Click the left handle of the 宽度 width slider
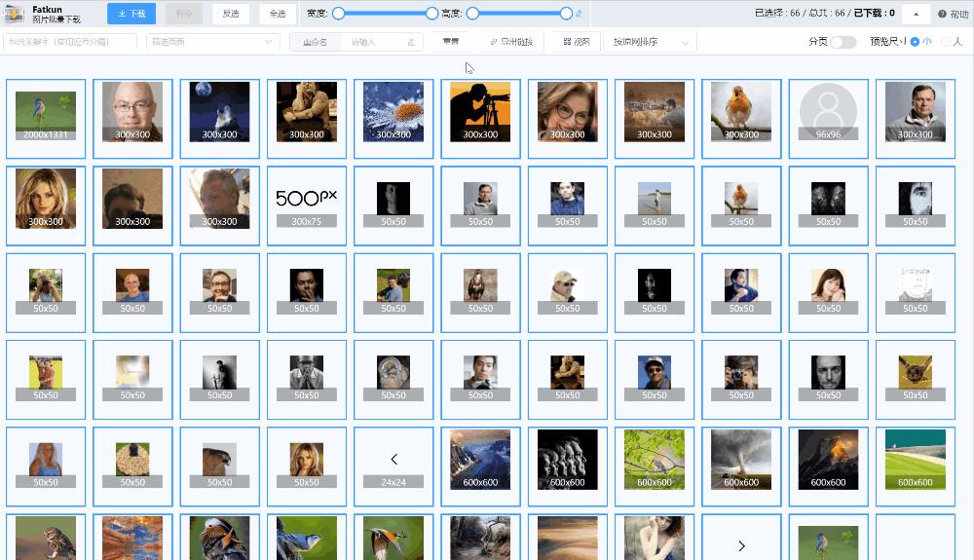 click(x=338, y=14)
